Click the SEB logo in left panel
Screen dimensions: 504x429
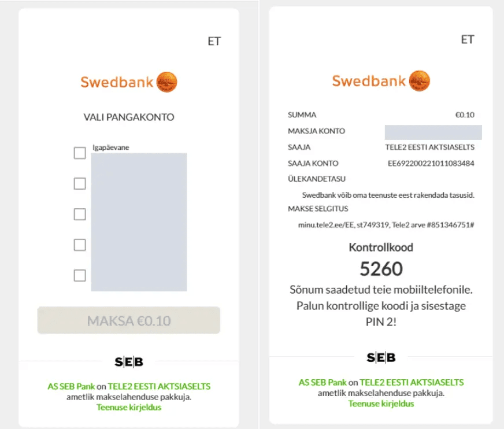pyautogui.click(x=129, y=362)
